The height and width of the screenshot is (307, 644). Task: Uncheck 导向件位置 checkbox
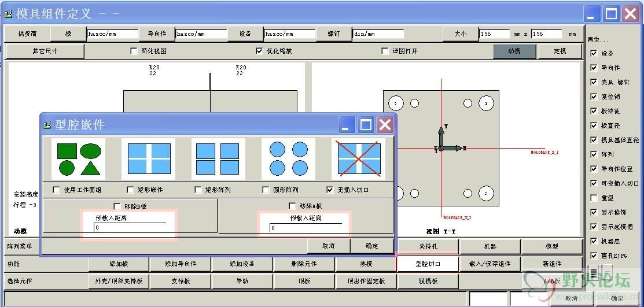click(594, 169)
